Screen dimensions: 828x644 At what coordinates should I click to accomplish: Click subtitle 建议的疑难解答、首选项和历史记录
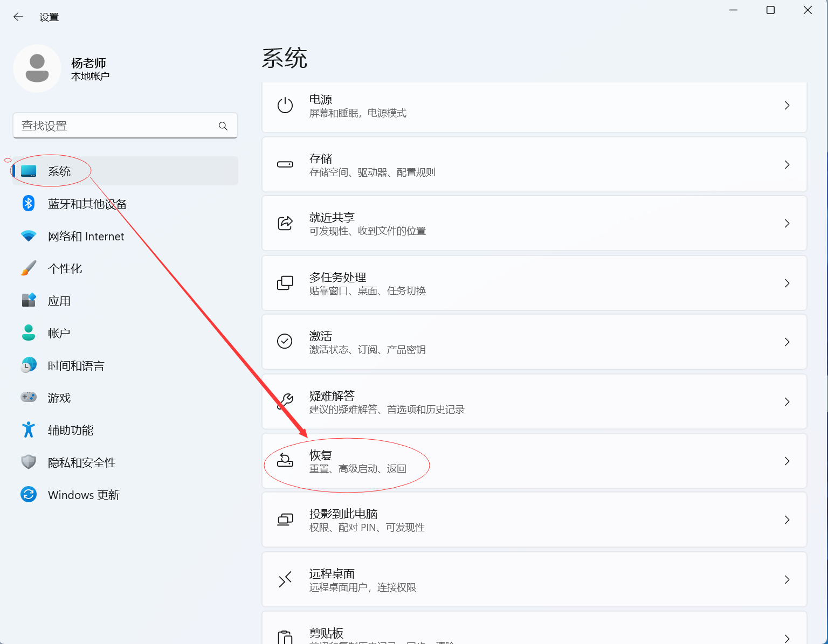tap(387, 410)
